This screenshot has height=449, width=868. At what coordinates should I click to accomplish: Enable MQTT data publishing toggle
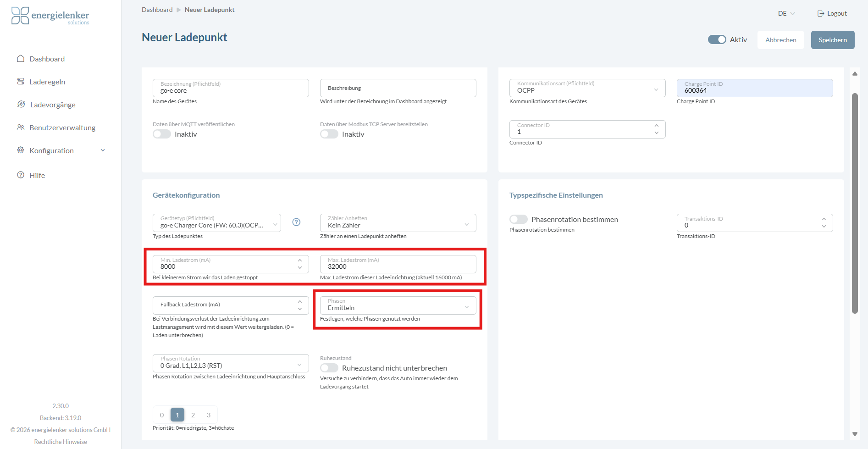[x=162, y=134]
